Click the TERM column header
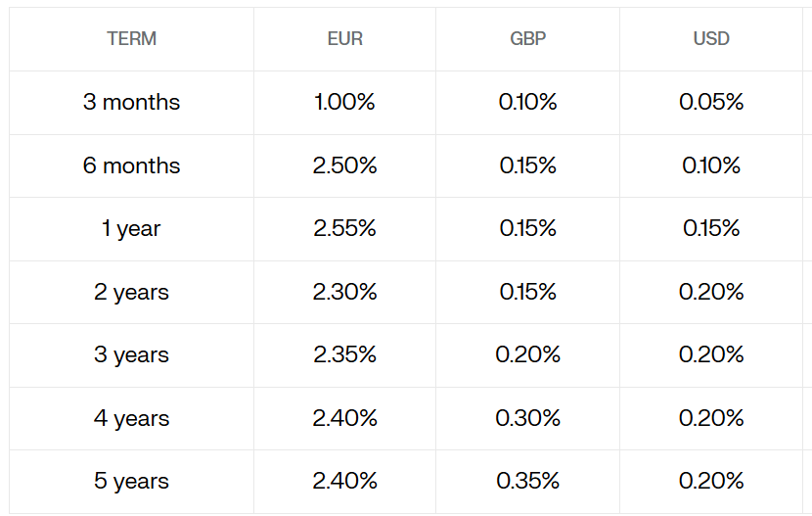812x516 pixels. pyautogui.click(x=132, y=39)
